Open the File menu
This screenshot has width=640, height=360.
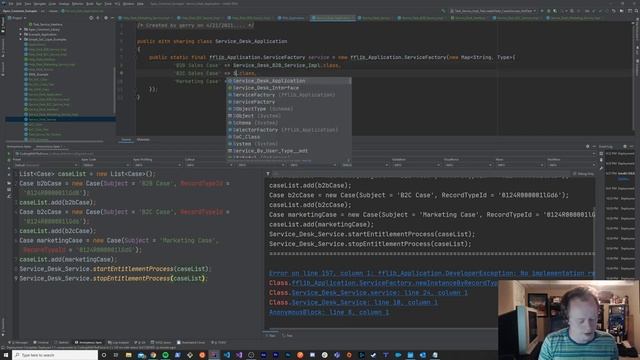[11, 4]
